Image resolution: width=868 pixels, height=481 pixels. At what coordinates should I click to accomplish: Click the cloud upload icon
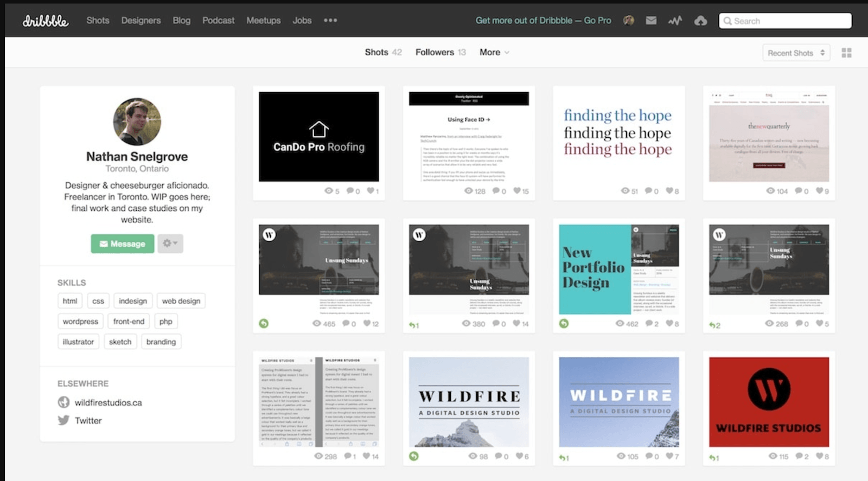click(700, 21)
